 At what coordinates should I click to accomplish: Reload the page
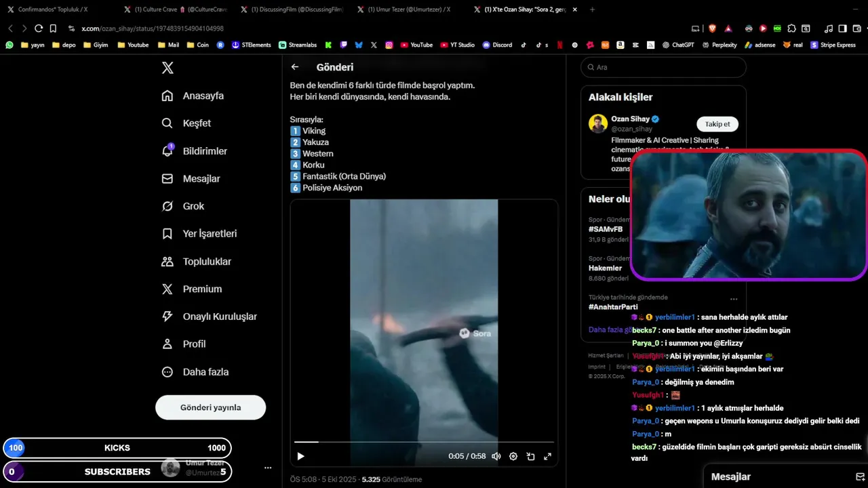(39, 28)
